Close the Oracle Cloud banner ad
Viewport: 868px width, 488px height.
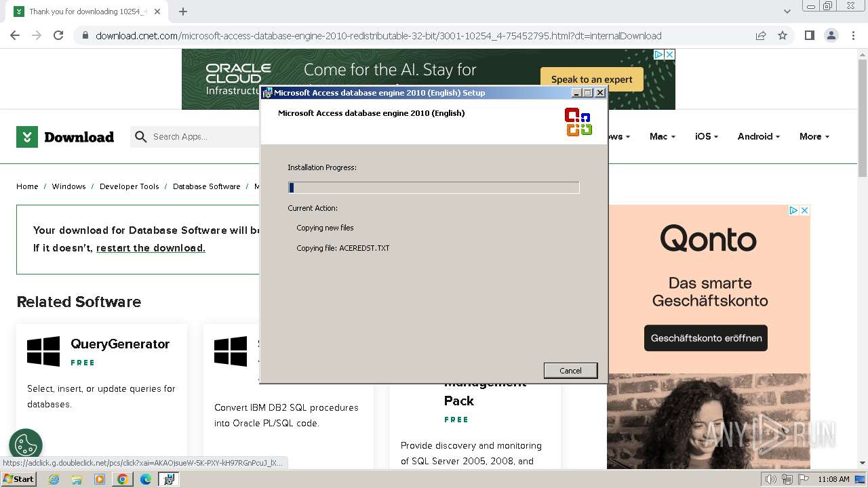[669, 54]
